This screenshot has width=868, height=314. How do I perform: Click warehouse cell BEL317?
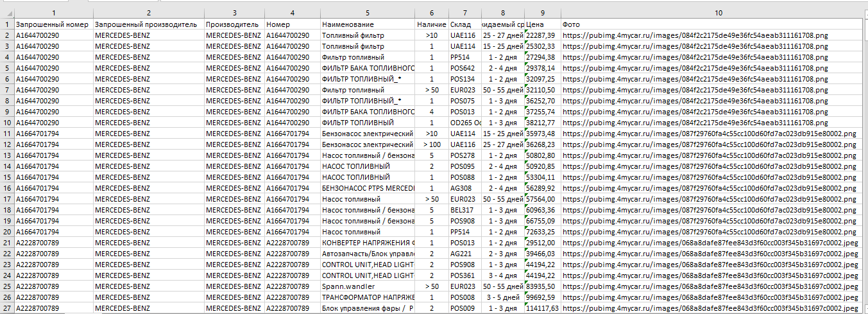464,210
